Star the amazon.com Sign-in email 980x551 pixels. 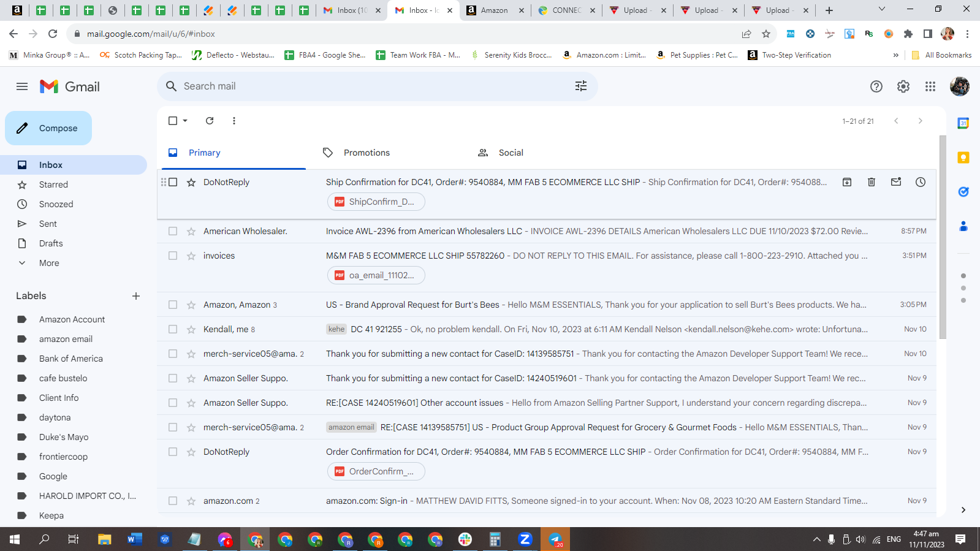coord(191,501)
